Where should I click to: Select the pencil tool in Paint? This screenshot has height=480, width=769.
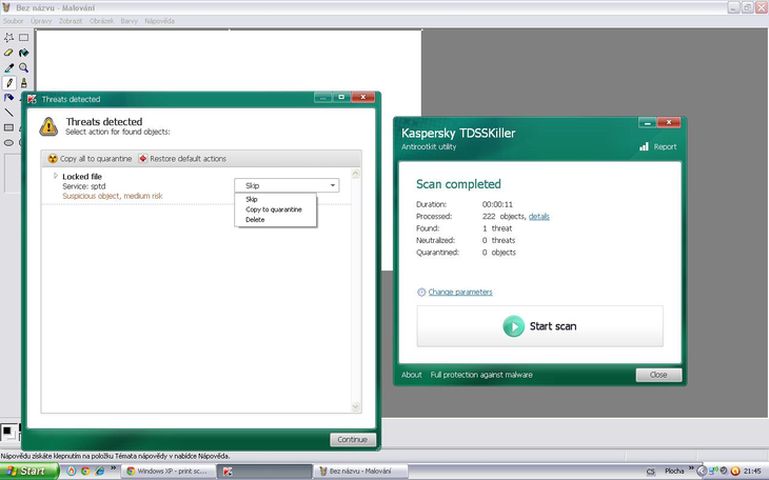click(9, 83)
